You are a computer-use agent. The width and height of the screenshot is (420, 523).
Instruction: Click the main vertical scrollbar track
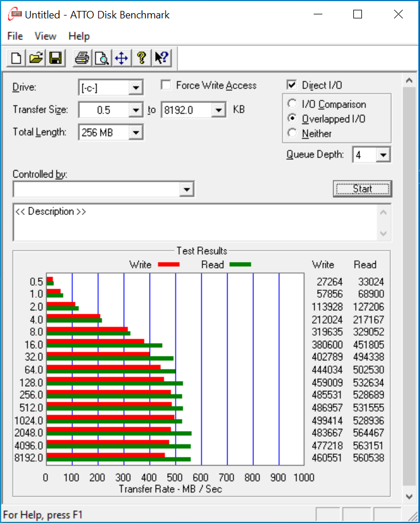pos(409,287)
